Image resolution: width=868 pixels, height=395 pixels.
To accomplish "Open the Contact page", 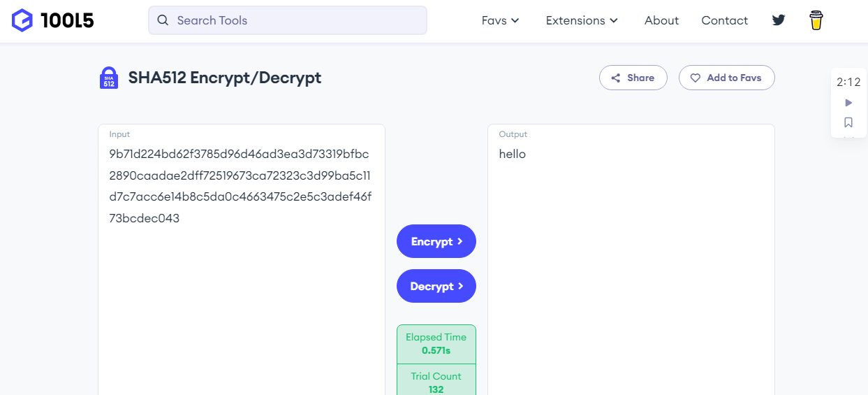I will [x=724, y=20].
